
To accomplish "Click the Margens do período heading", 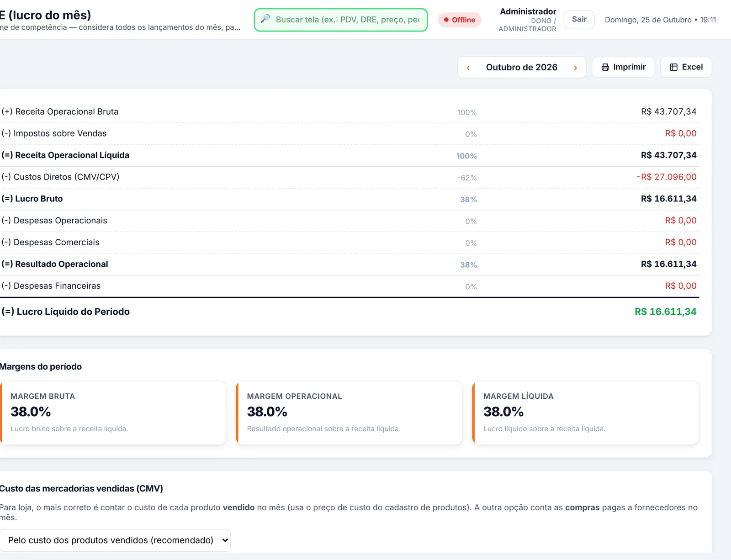I will coord(41,367).
